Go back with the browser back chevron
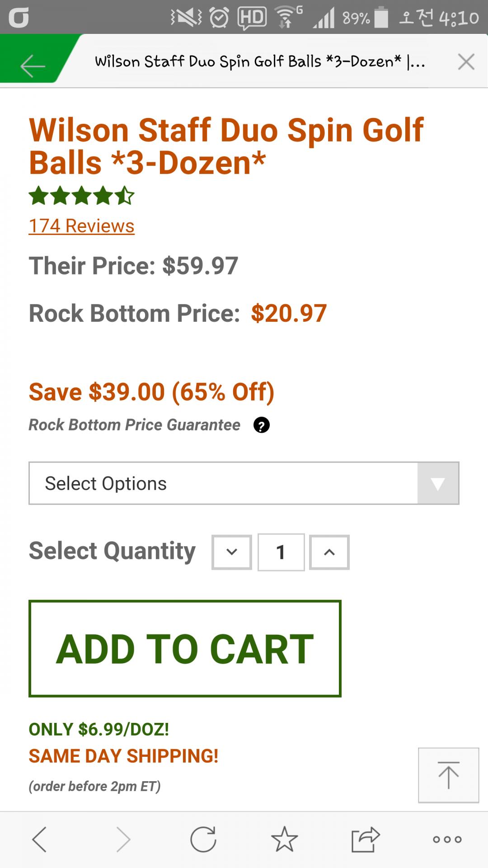This screenshot has height=868, width=488. [x=40, y=840]
